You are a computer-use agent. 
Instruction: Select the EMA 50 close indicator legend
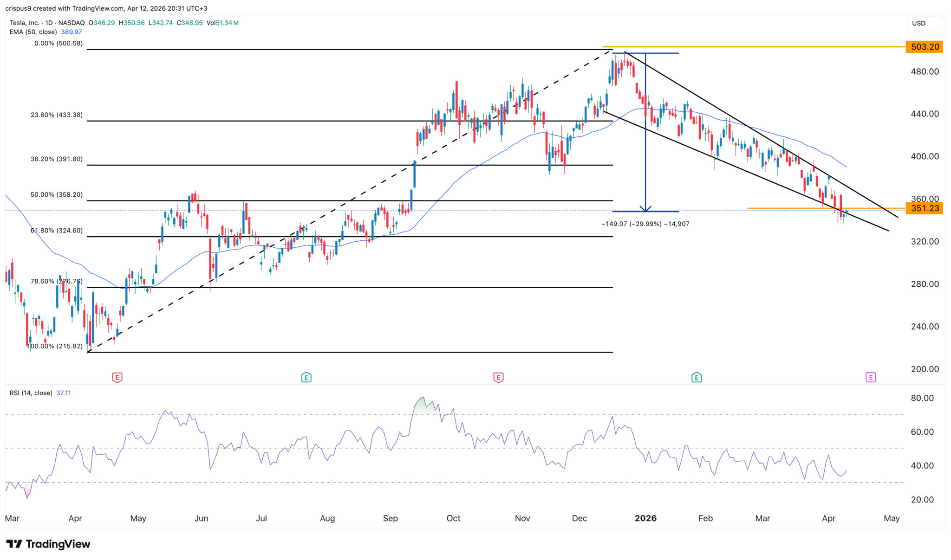click(33, 32)
